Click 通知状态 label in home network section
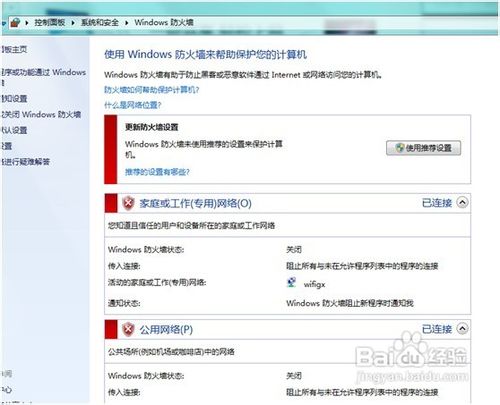Image resolution: width=500 pixels, height=405 pixels. click(124, 303)
